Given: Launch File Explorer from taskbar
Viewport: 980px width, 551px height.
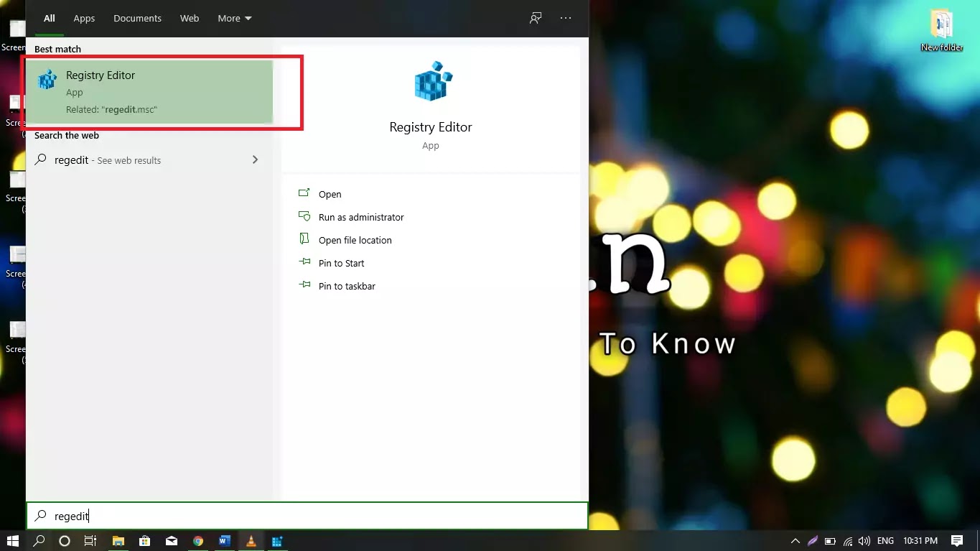Looking at the screenshot, I should coord(118,541).
